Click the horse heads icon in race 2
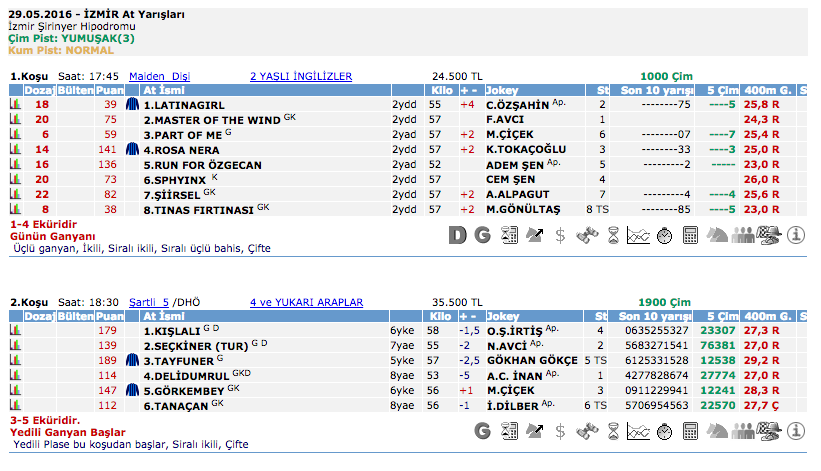Viewport: 821px width, 471px height. [x=718, y=431]
